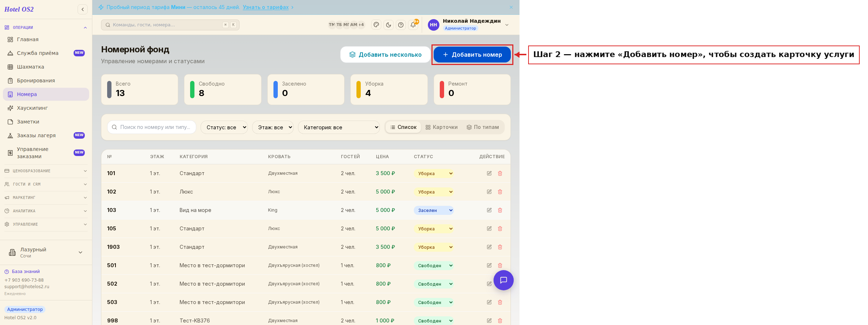The height and width of the screenshot is (325, 868).
Task: Open the Статус: все filter dropdown
Action: [x=224, y=127]
